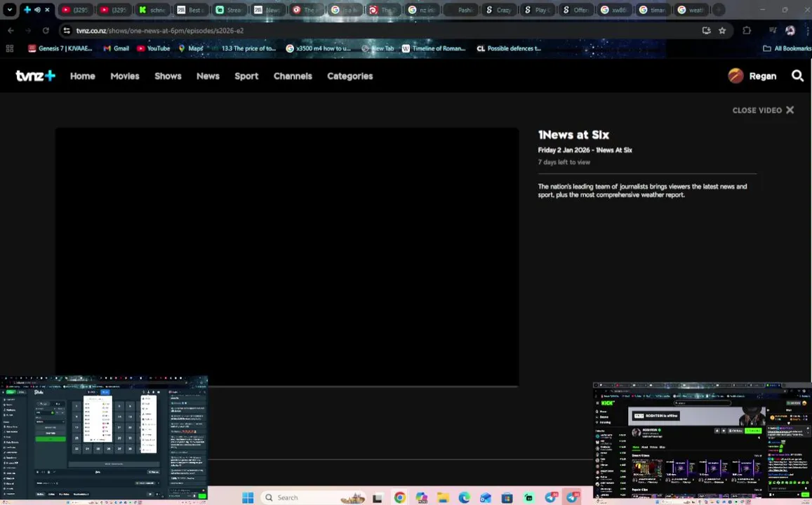Open the Chrome extensions puzzle icon
Image resolution: width=812 pixels, height=505 pixels.
point(747,31)
